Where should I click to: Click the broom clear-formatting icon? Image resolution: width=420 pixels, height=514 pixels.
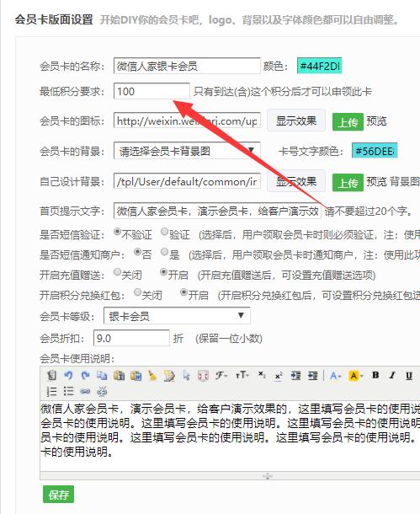pos(152,375)
